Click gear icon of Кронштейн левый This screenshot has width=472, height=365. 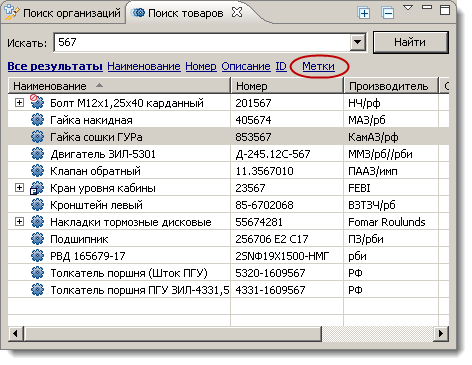tap(37, 204)
